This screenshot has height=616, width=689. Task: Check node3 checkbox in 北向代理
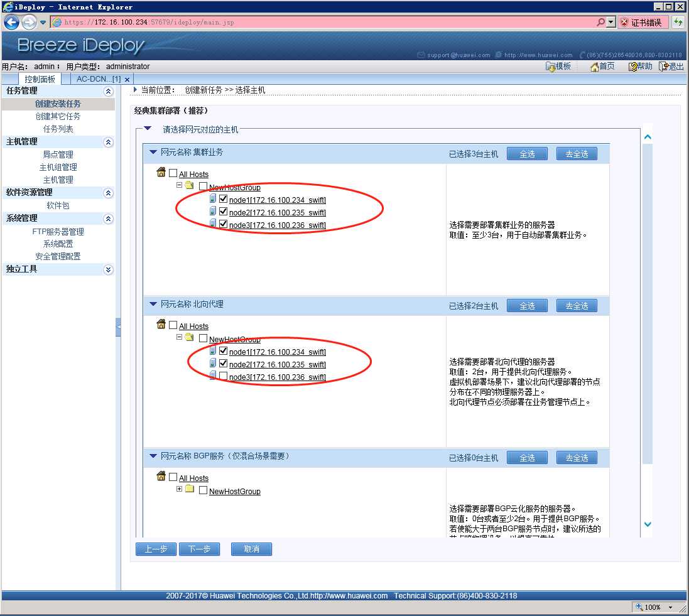coord(223,376)
